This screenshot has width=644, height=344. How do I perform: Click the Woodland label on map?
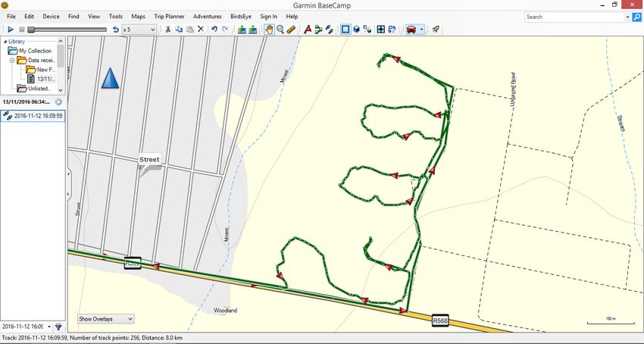226,311
